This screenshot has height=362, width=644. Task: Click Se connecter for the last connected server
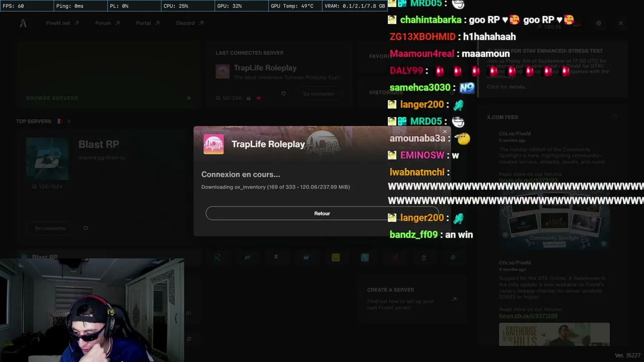click(318, 94)
